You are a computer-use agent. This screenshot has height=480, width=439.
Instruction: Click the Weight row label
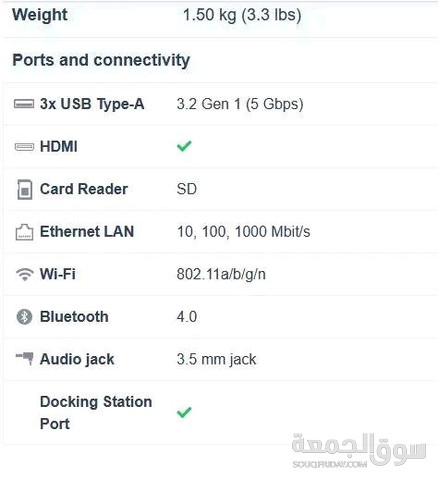click(x=40, y=15)
